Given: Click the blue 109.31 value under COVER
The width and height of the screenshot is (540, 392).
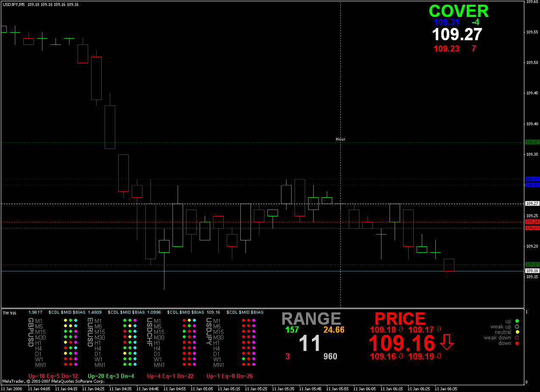Looking at the screenshot, I should coord(446,22).
